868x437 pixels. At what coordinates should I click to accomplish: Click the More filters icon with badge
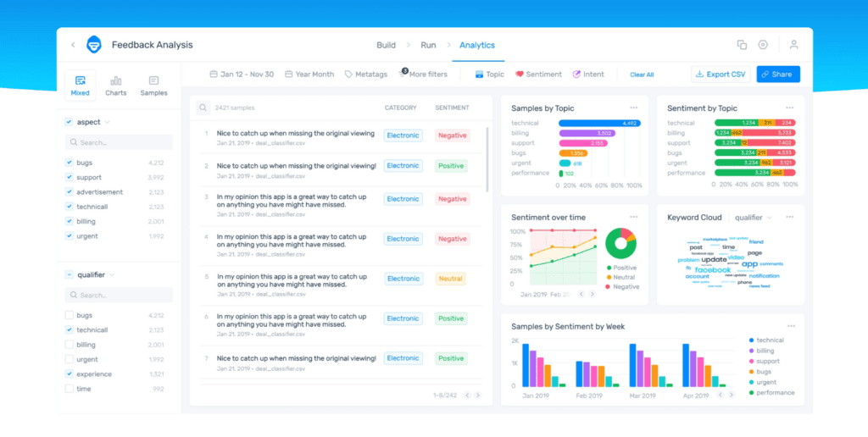click(x=403, y=73)
